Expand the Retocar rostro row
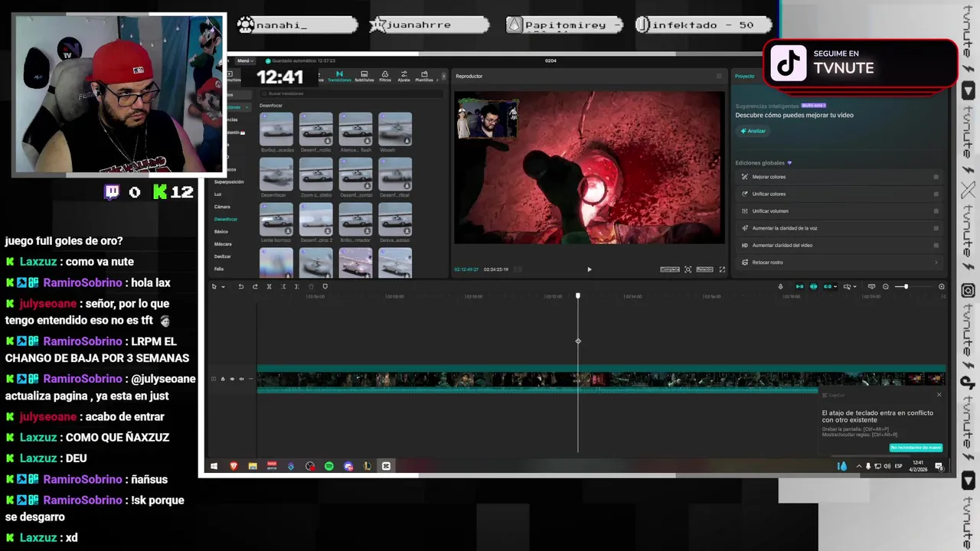 click(839, 262)
